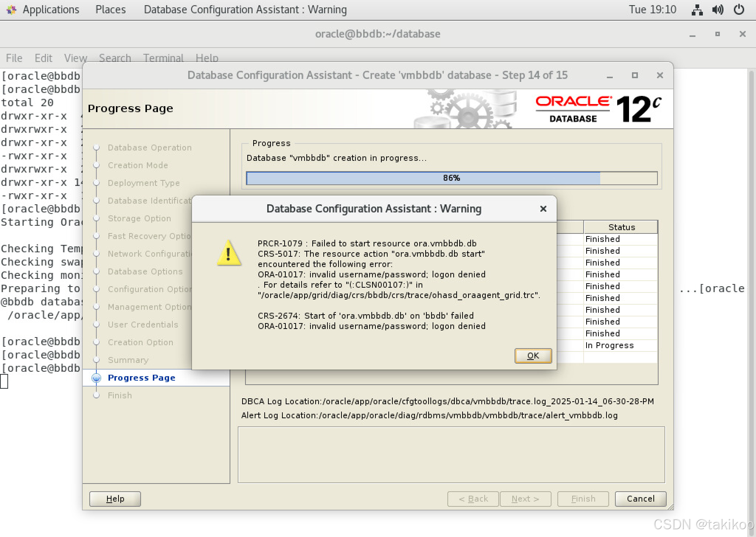
Task: Open the system power menu icon
Action: [x=739, y=10]
